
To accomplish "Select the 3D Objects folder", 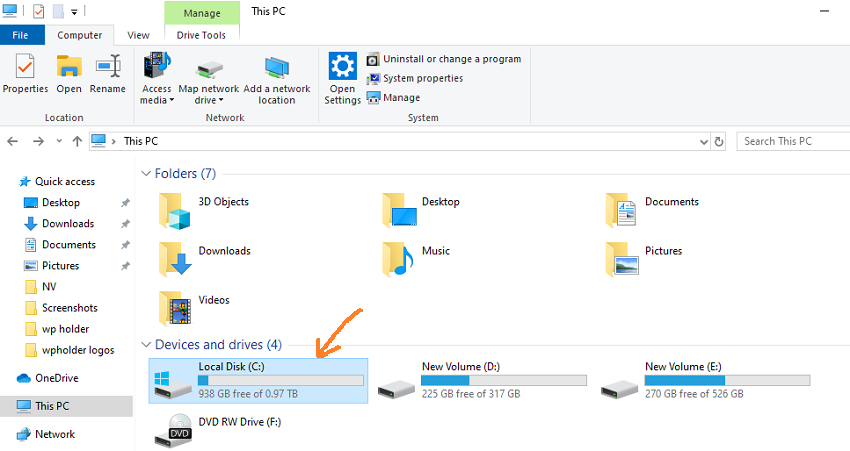I will pyautogui.click(x=204, y=210).
